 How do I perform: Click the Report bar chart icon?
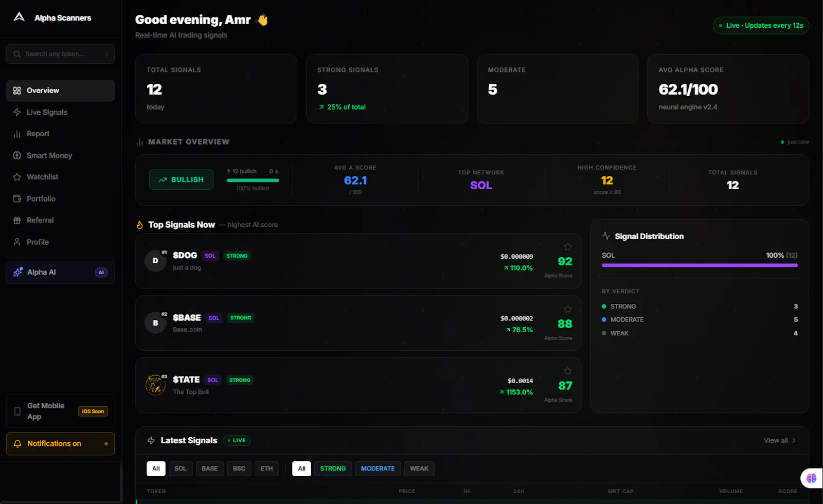(x=17, y=134)
